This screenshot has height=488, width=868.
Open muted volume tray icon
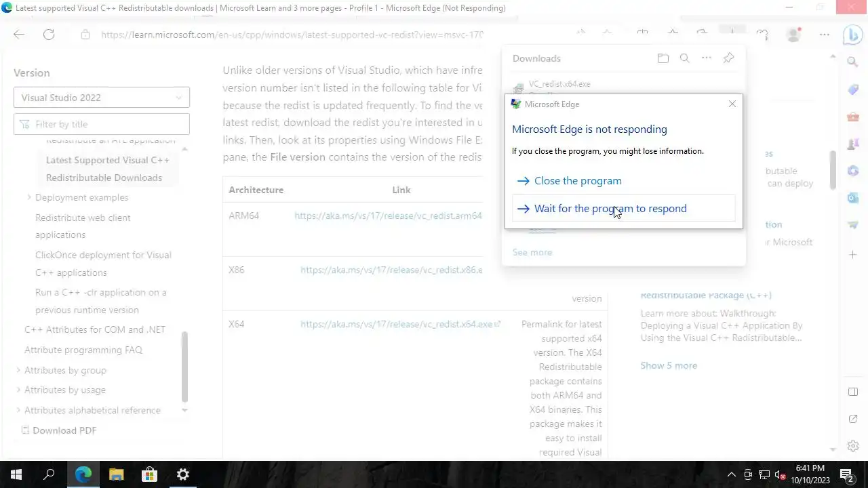(x=781, y=474)
